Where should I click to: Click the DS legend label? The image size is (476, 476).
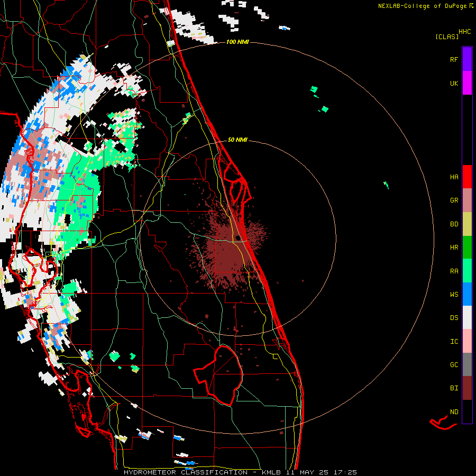(454, 318)
